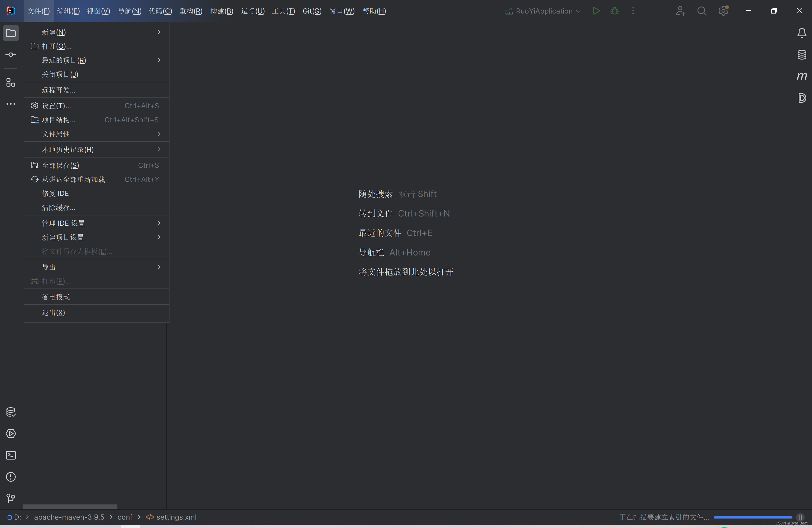
Task: Open the 工具(T) menu
Action: [x=283, y=11]
